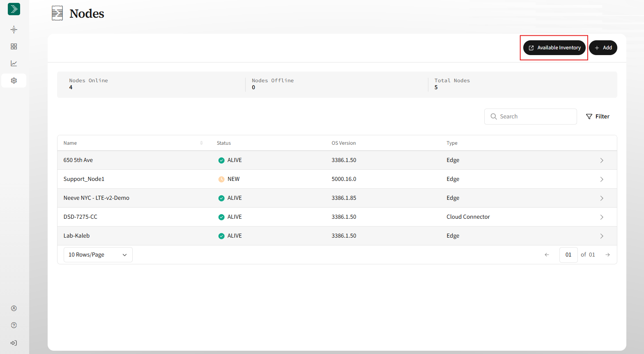644x354 pixels.
Task: Select the Neeve NYC - LTE-v2-Demo name
Action: [97, 198]
